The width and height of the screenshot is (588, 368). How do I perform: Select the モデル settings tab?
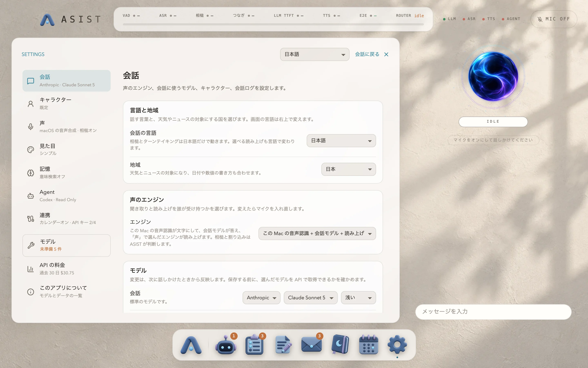pyautogui.click(x=67, y=245)
